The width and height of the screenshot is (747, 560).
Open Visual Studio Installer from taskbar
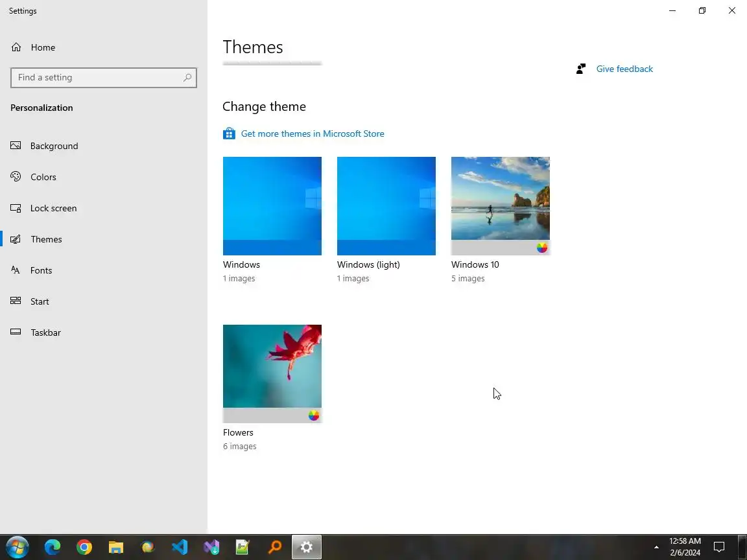click(x=211, y=547)
